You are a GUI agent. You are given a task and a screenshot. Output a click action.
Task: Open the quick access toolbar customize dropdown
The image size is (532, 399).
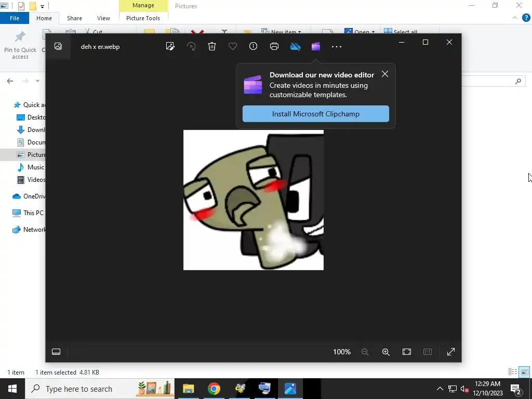pos(42,6)
